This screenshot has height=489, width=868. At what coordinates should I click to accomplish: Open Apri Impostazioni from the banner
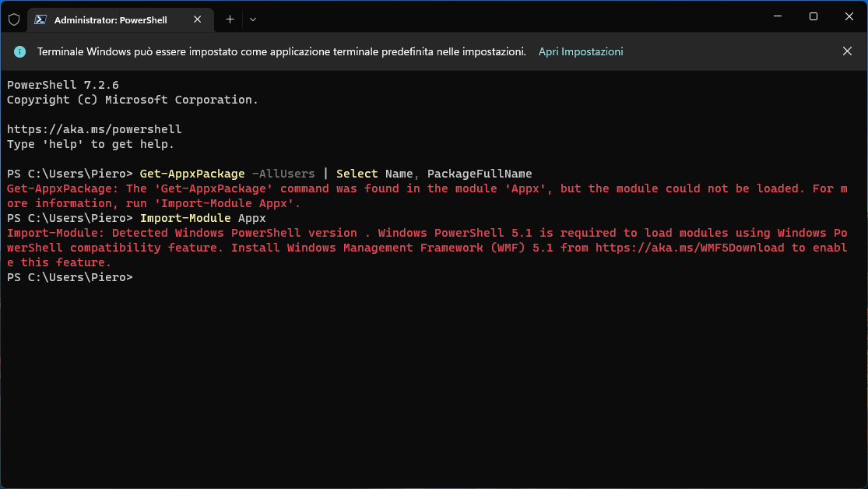(580, 51)
